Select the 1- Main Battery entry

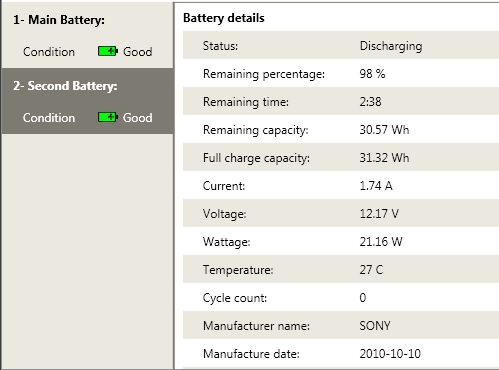click(x=88, y=35)
